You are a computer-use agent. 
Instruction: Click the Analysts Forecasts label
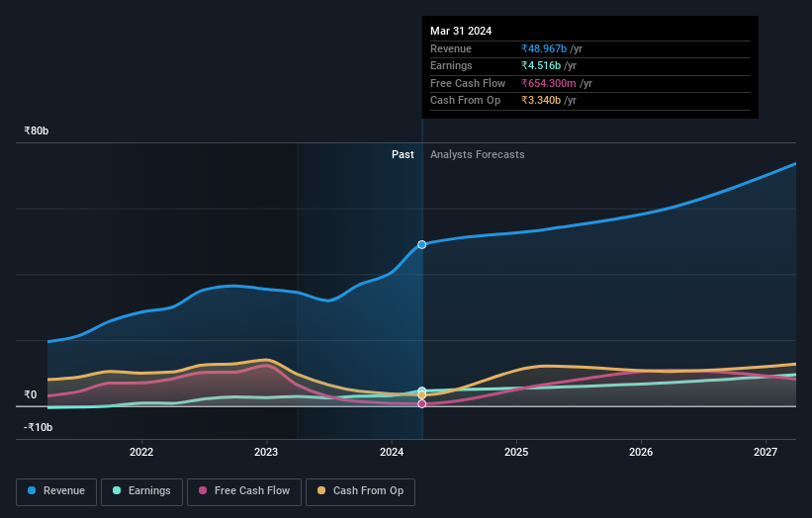478,155
